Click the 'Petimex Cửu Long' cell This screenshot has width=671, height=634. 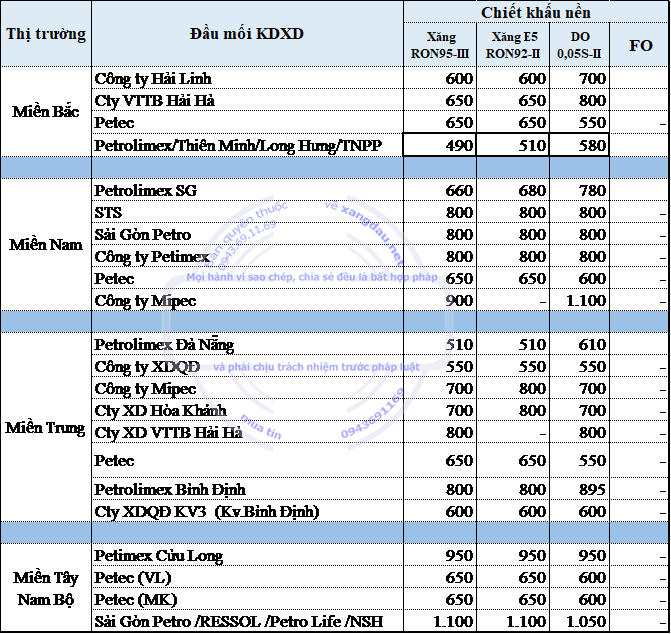(x=247, y=555)
